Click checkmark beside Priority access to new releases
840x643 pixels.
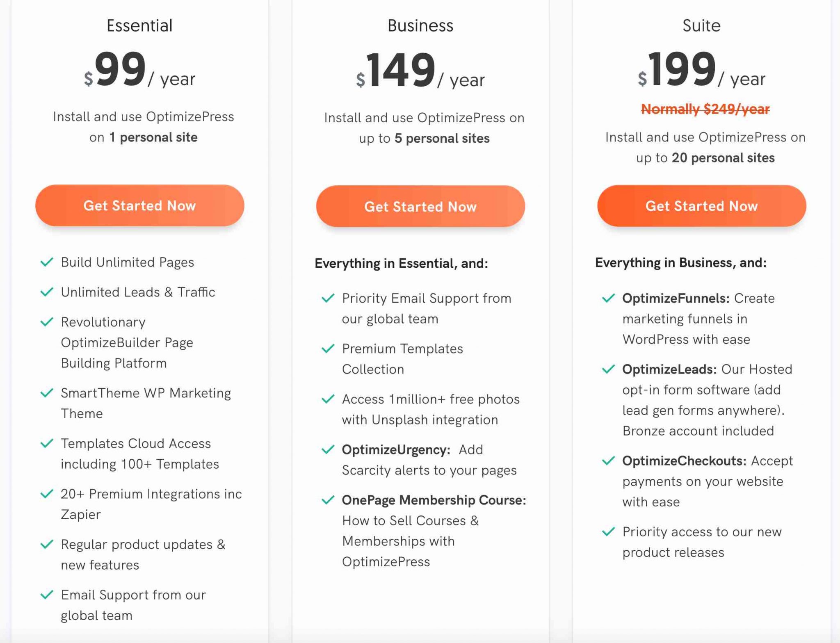[x=608, y=532]
